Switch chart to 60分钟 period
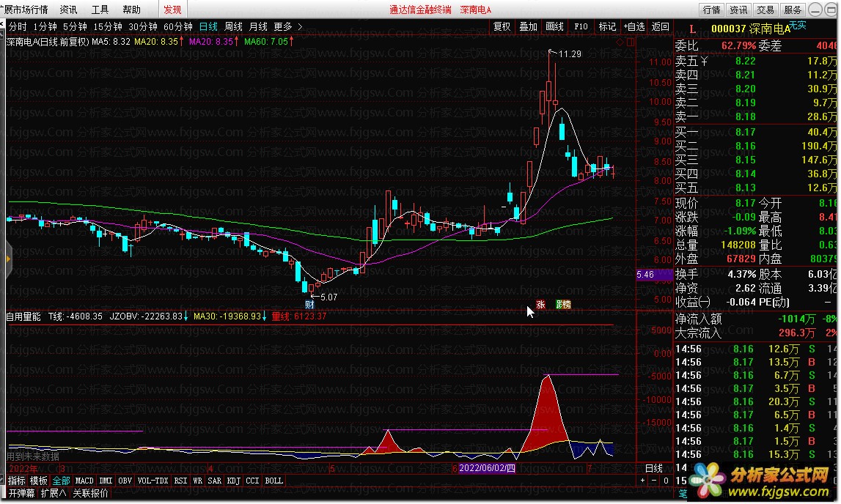This screenshot has width=841, height=504. 178,26
